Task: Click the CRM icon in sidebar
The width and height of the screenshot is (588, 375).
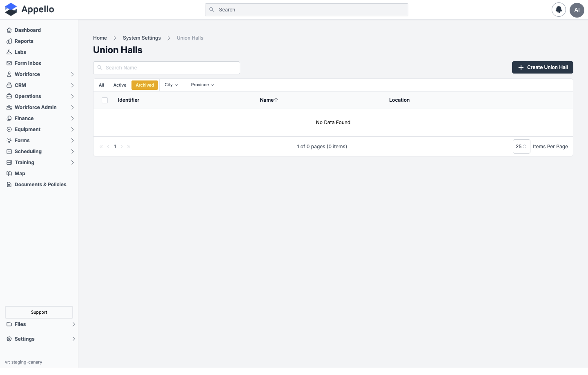Action: click(x=9, y=85)
